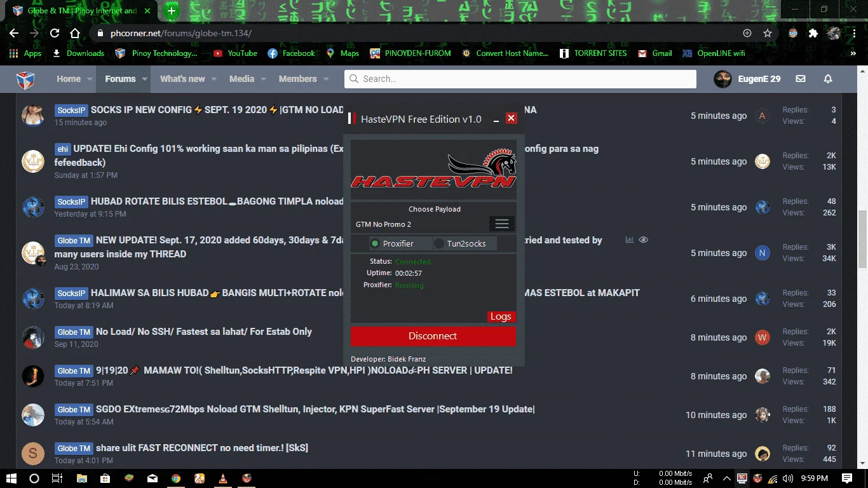
Task: Open the browser home page
Action: click(75, 33)
